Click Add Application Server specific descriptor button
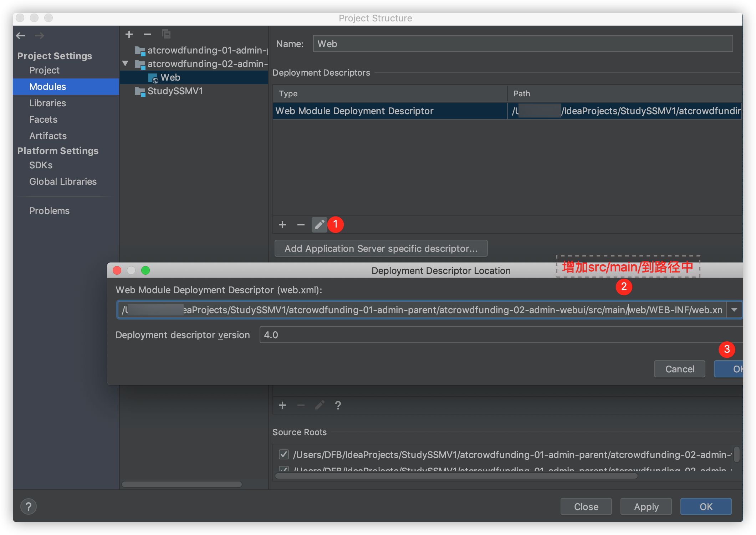This screenshot has width=756, height=535. pyautogui.click(x=381, y=249)
